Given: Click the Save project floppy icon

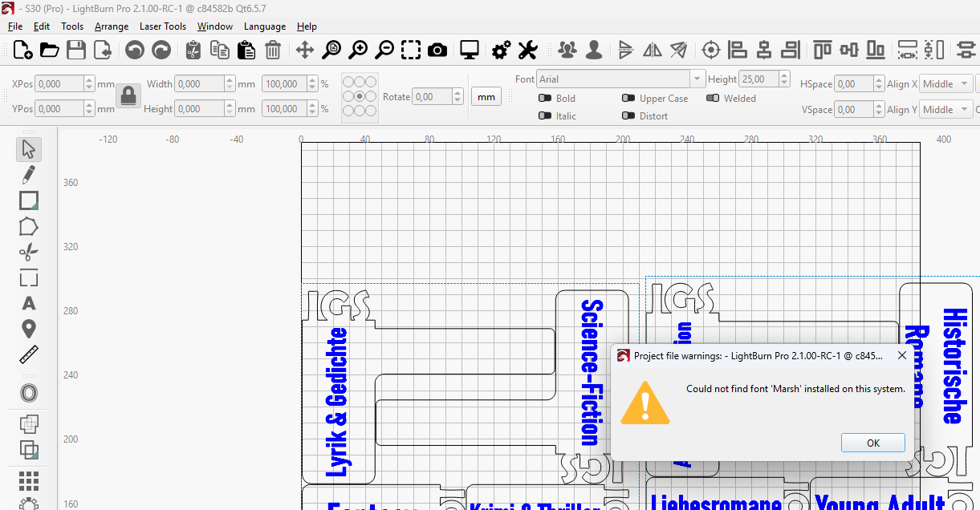Looking at the screenshot, I should point(76,51).
